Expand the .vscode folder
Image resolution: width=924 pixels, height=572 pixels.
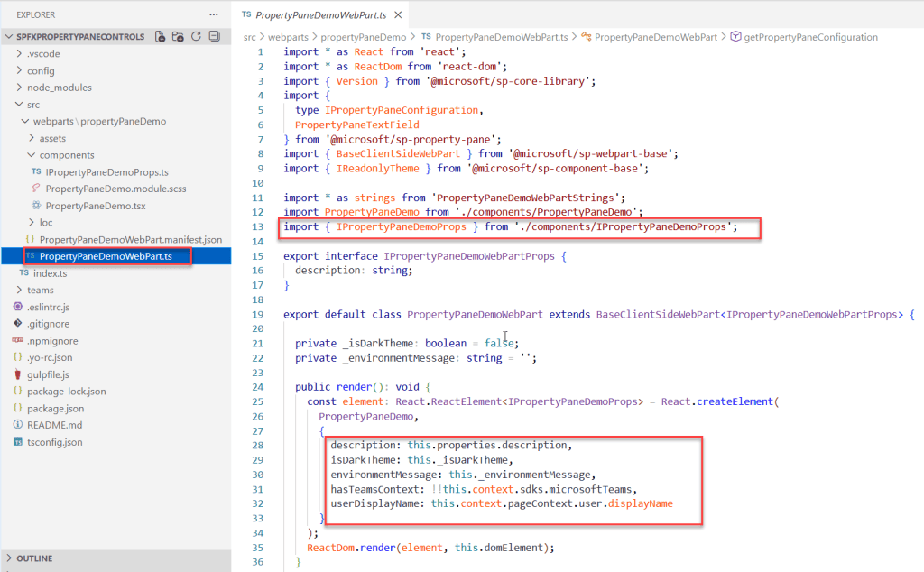[x=19, y=53]
